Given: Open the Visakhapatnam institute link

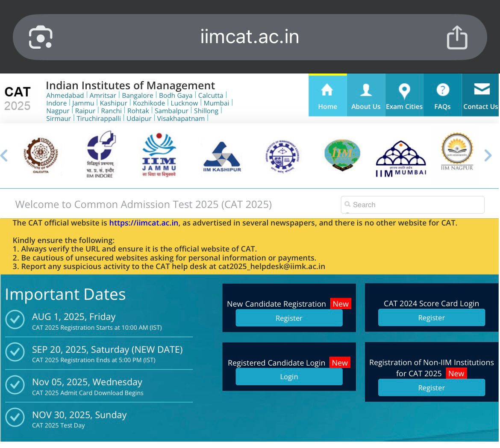Looking at the screenshot, I should tap(181, 118).
